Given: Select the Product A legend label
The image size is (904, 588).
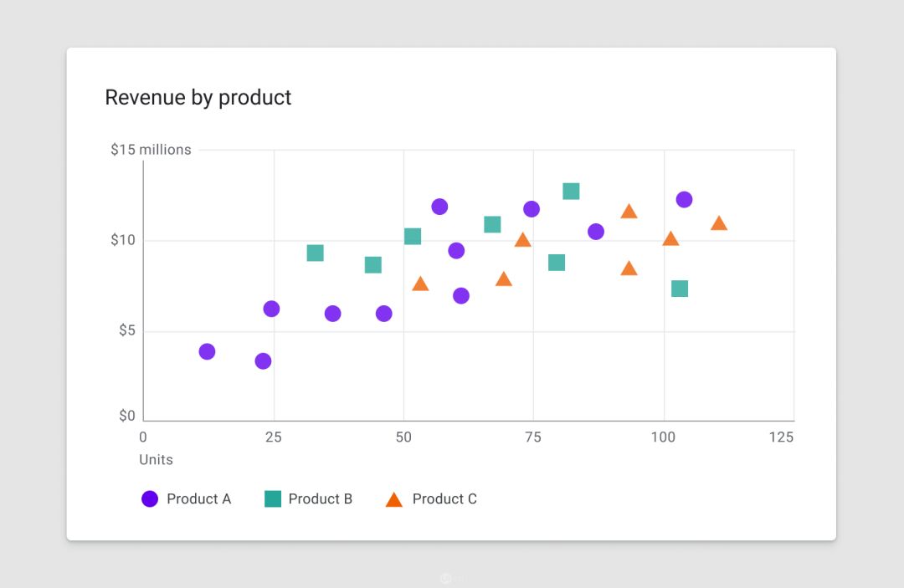Looking at the screenshot, I should click(198, 499).
